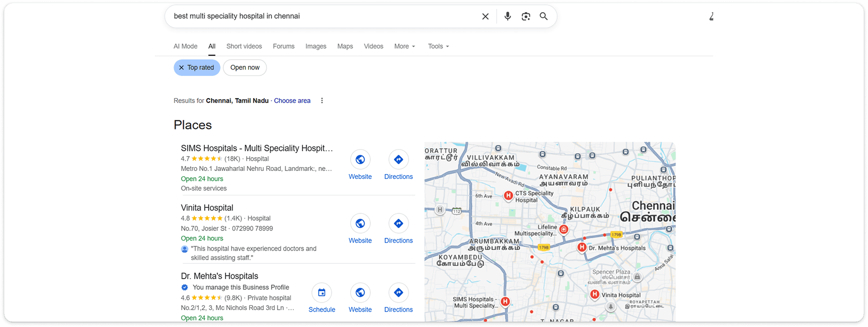The image size is (868, 327).
Task: Open website icon for SIMS Hospitals
Action: tap(360, 159)
